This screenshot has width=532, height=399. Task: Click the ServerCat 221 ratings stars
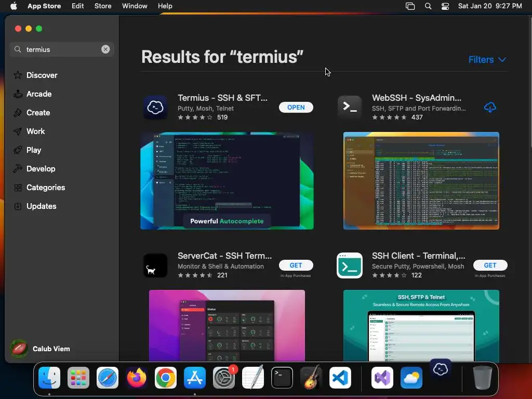click(195, 275)
